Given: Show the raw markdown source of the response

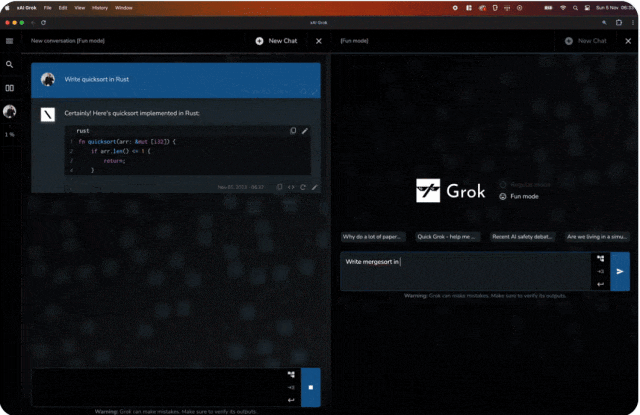Looking at the screenshot, I should click(291, 187).
